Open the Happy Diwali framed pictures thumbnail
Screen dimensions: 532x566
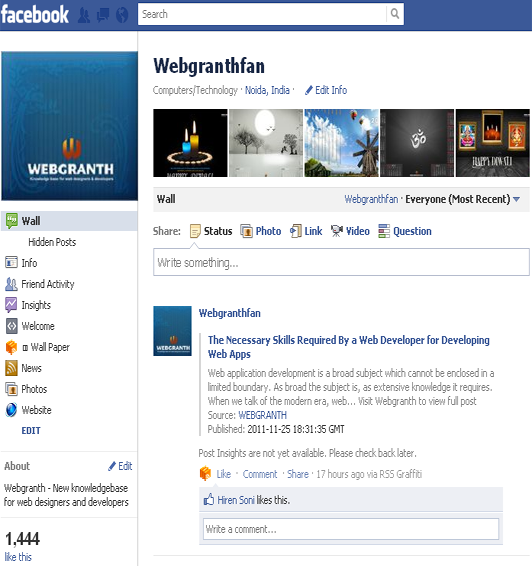tap(493, 143)
